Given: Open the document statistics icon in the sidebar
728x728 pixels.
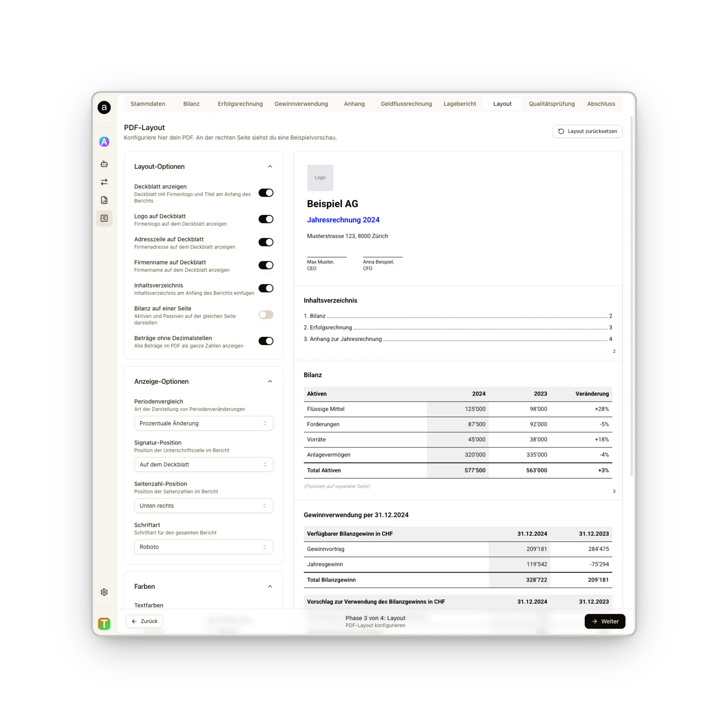Looking at the screenshot, I should coord(104,200).
